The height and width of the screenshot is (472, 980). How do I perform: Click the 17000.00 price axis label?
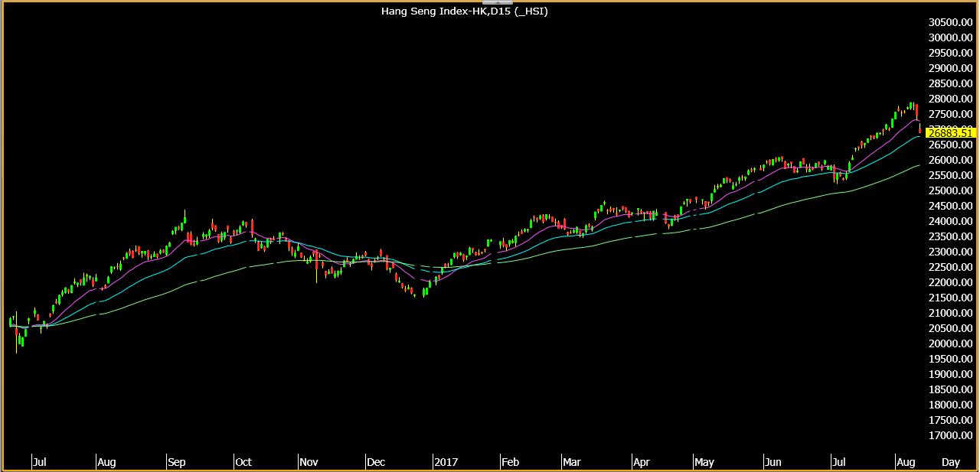click(x=949, y=435)
